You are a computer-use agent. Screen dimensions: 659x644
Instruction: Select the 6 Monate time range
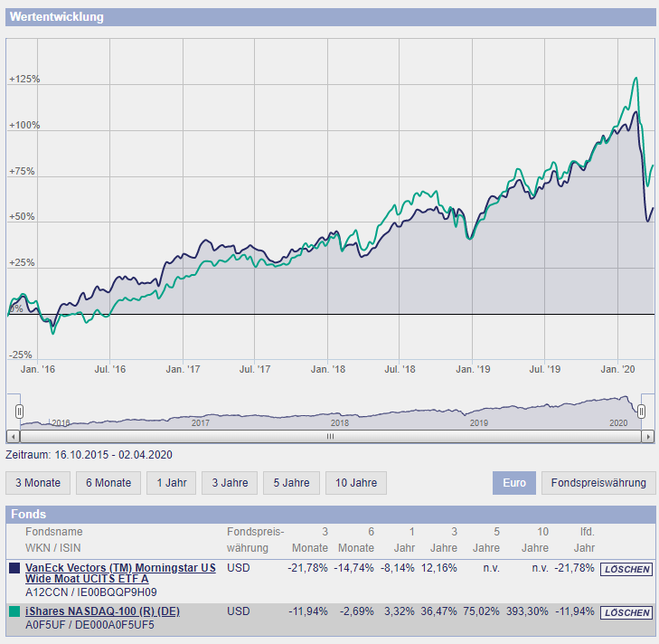tap(108, 483)
